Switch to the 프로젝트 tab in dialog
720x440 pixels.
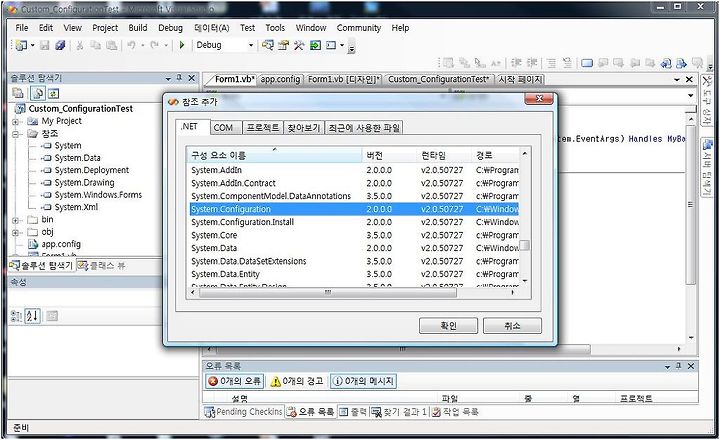[x=263, y=128]
